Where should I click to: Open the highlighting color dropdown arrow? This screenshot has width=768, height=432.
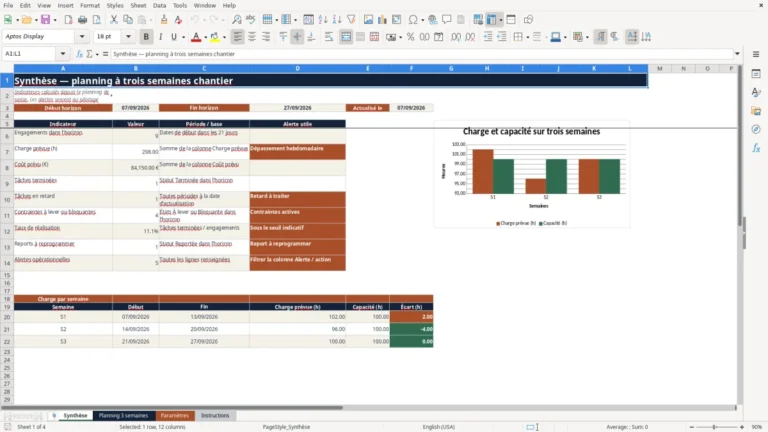click(224, 37)
